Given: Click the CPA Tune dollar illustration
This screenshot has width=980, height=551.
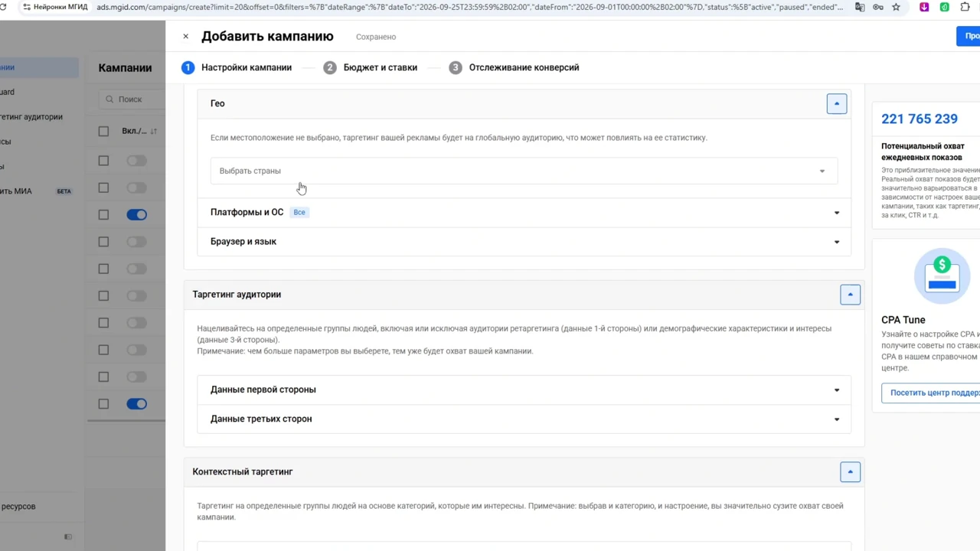Looking at the screenshot, I should coord(942,275).
